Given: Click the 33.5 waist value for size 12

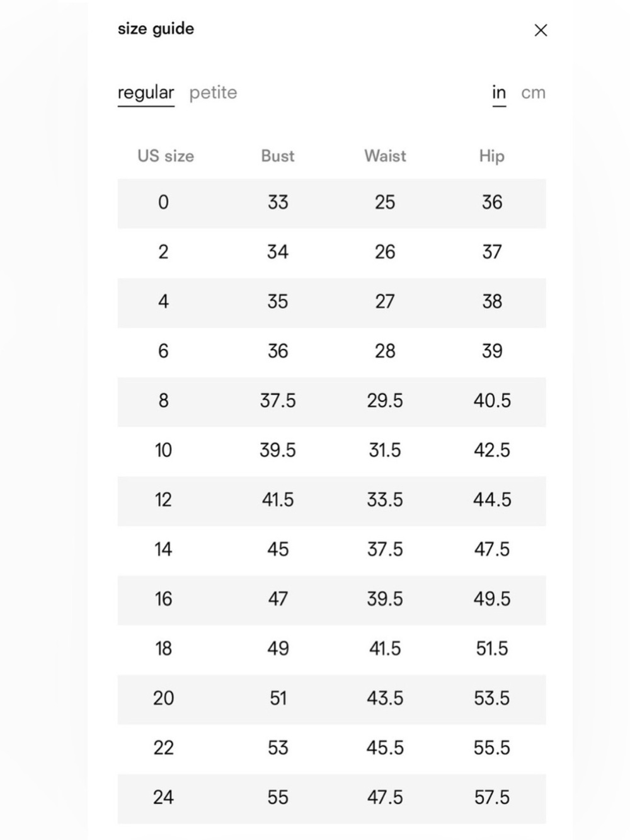Looking at the screenshot, I should point(385,500).
